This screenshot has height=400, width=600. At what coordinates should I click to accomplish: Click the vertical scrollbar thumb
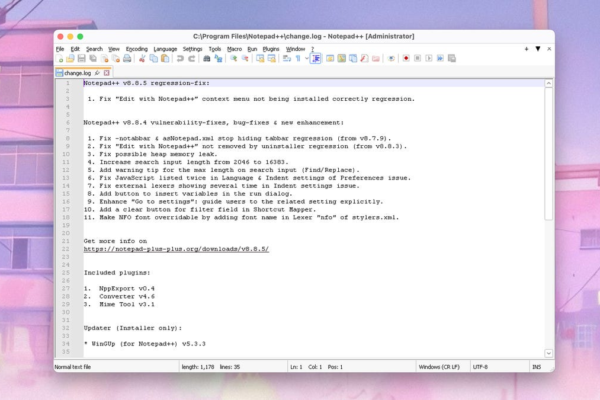point(548,154)
